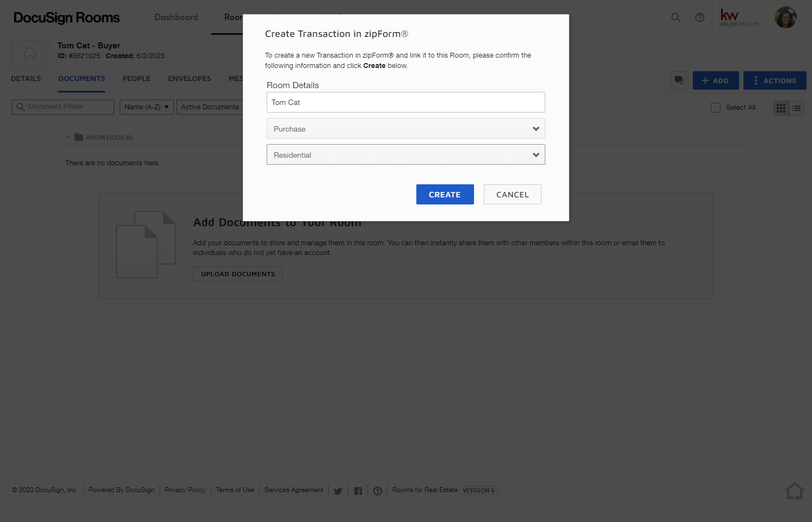Image resolution: width=812 pixels, height=522 pixels.
Task: Open the Privacy Policy link
Action: pos(185,490)
